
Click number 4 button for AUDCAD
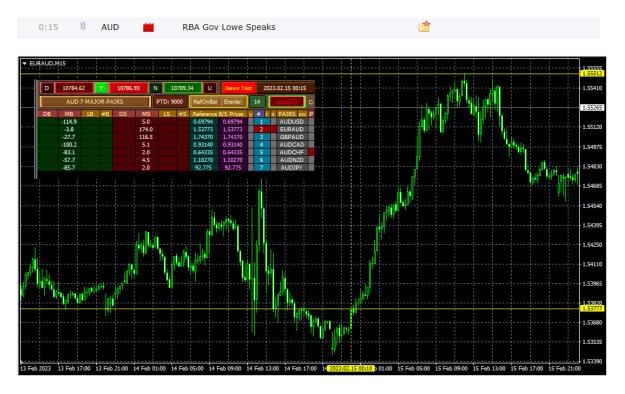click(261, 145)
